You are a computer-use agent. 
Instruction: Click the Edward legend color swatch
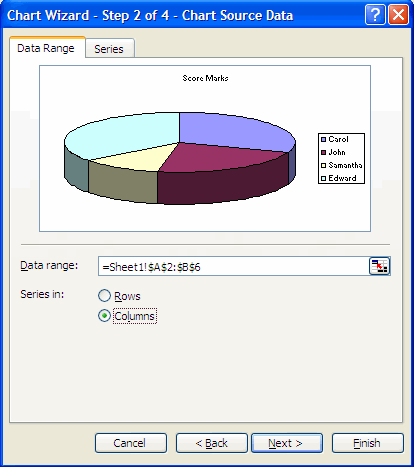[x=323, y=178]
